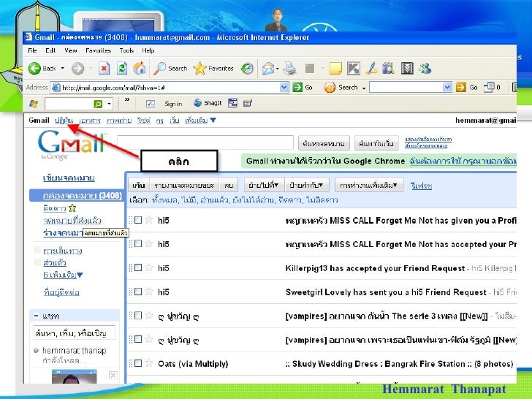
Task: Click the yellow note icon
Action: tap(335, 69)
